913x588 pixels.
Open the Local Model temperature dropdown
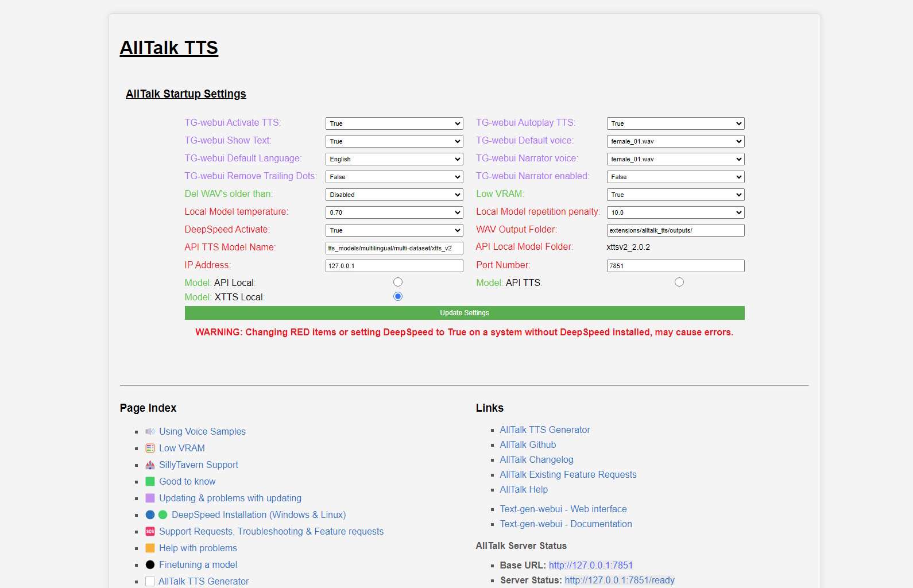394,212
